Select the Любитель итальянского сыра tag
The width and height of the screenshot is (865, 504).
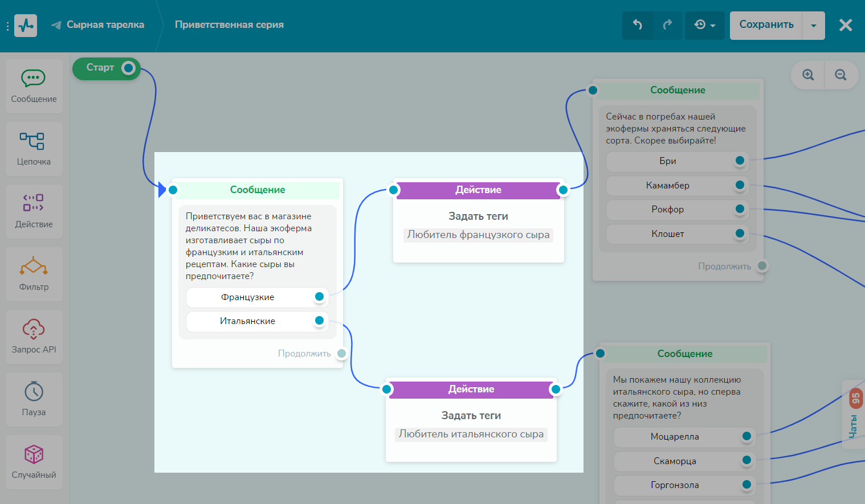point(471,434)
